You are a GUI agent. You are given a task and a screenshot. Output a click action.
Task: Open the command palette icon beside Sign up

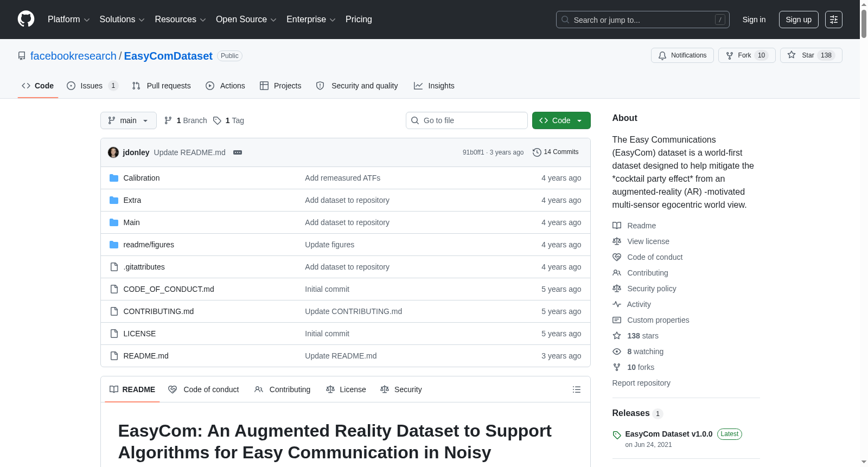point(834,20)
